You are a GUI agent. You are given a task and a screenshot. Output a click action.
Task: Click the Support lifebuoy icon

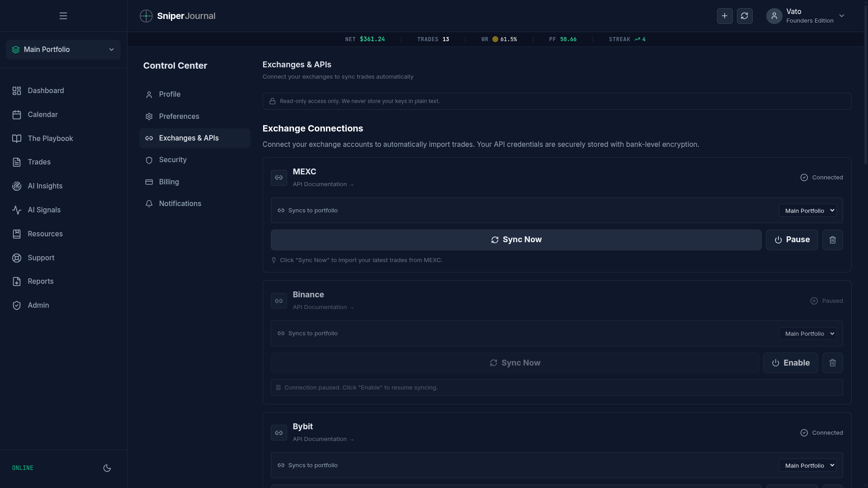[x=17, y=258]
